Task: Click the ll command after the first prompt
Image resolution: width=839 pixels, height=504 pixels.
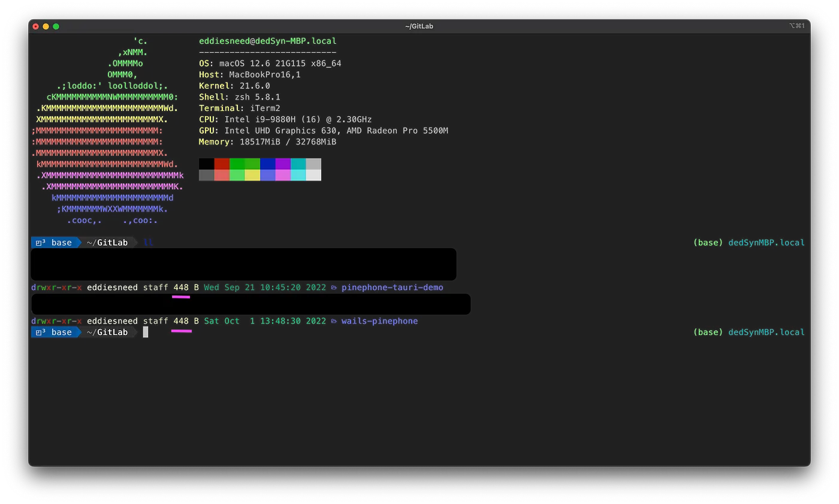Action: [149, 243]
